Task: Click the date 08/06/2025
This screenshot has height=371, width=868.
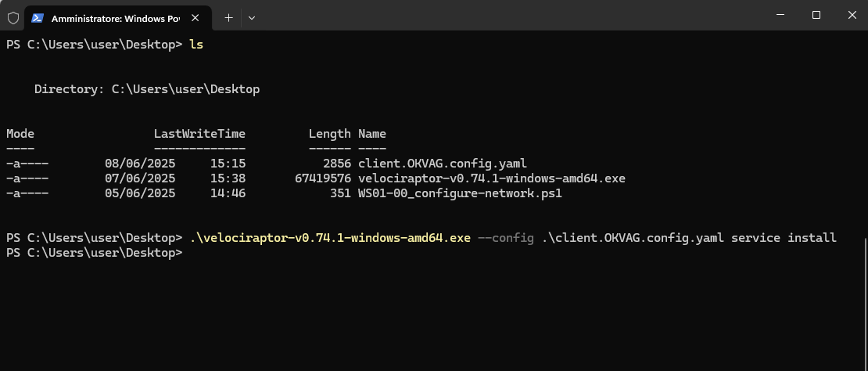Action: 140,164
